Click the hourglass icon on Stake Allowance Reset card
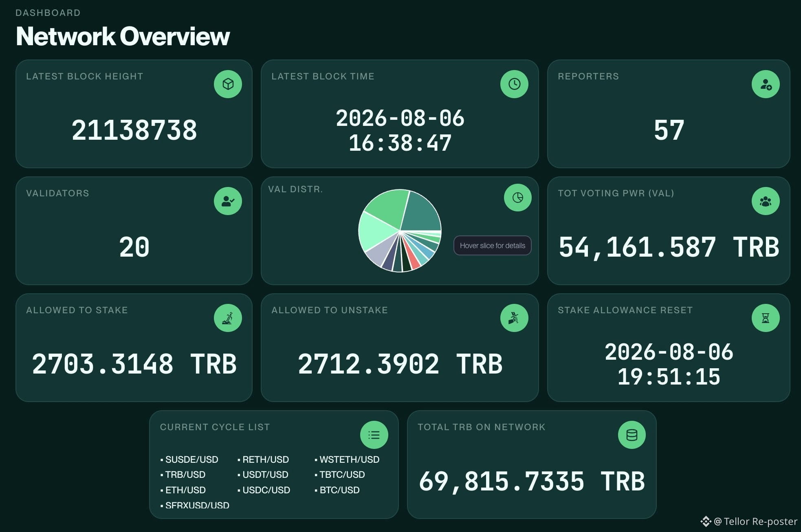The width and height of the screenshot is (801, 532). coord(766,318)
